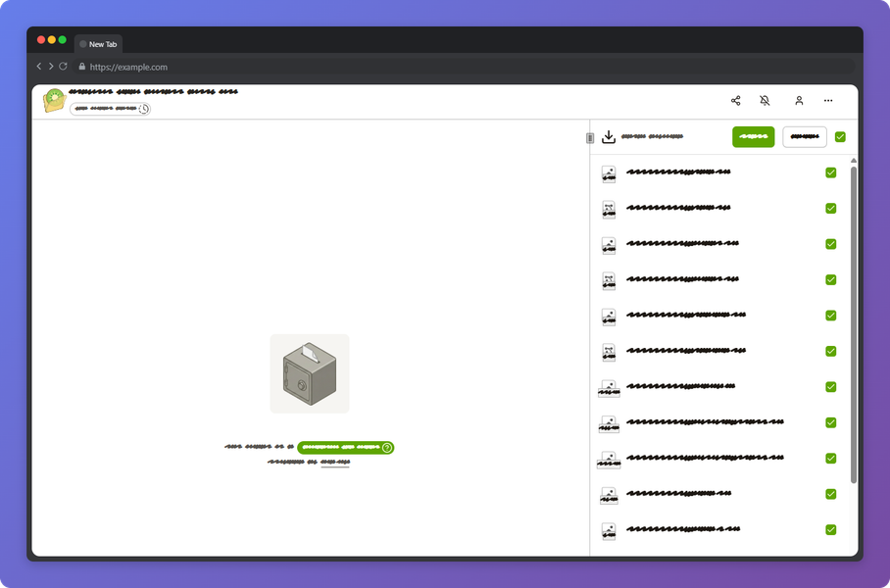Viewport: 890px width, 588px height.
Task: Uncheck the tenth file's checkbox
Action: tap(831, 494)
